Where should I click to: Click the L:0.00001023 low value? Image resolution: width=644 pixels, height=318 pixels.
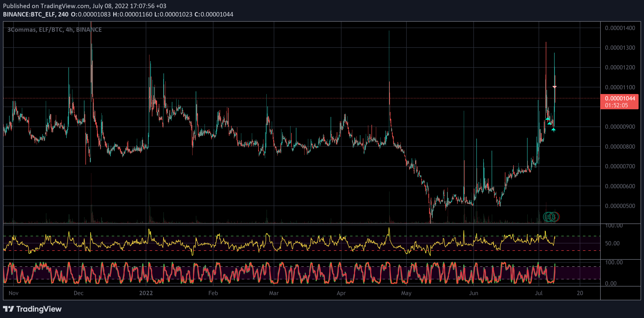pyautogui.click(x=173, y=15)
